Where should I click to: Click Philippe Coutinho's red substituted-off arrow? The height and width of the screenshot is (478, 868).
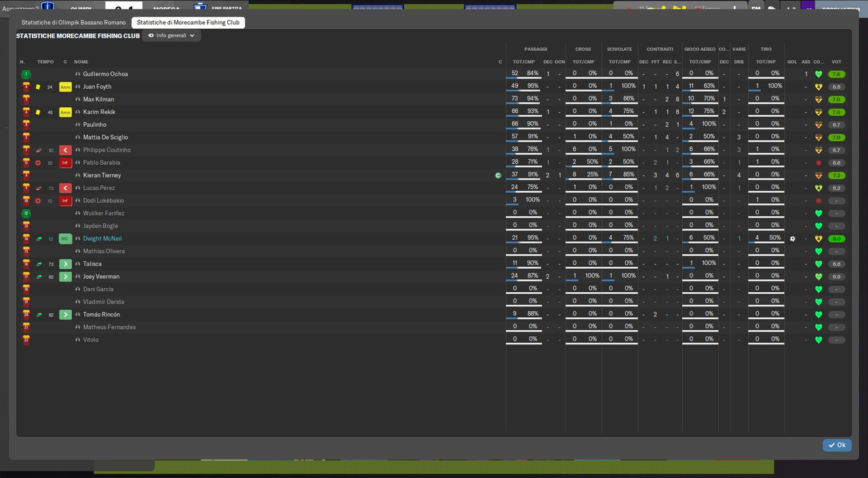click(65, 150)
